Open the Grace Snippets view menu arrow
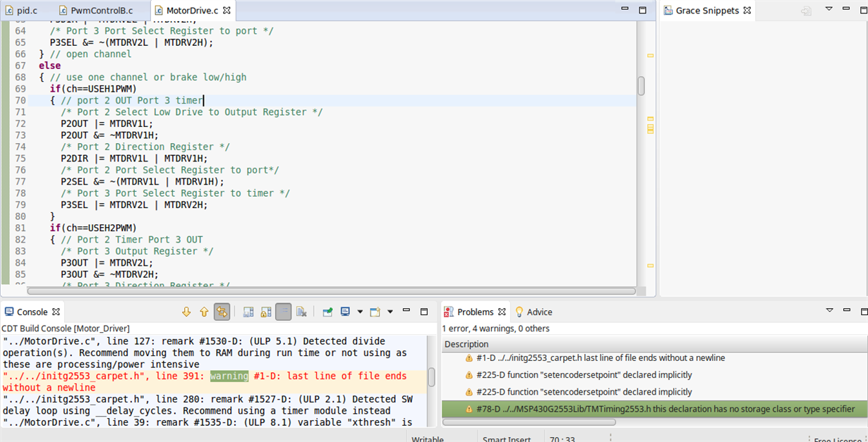The width and height of the screenshot is (868, 442). [829, 10]
